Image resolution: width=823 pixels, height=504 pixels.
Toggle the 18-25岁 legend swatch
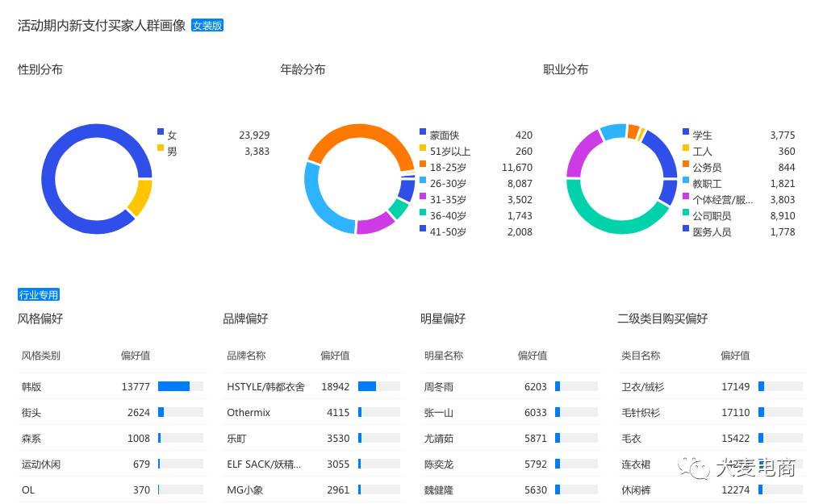point(423,165)
